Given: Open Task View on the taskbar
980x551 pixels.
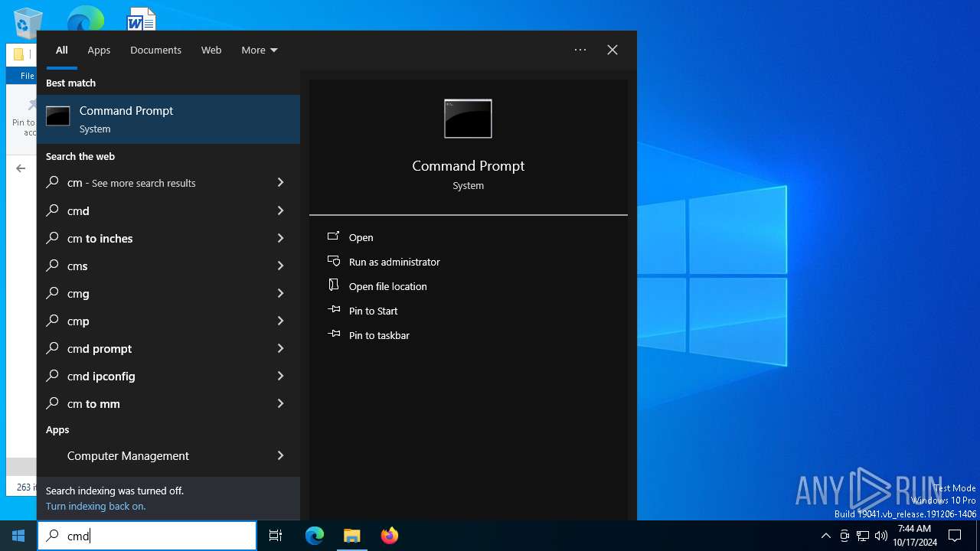Looking at the screenshot, I should coord(276,536).
